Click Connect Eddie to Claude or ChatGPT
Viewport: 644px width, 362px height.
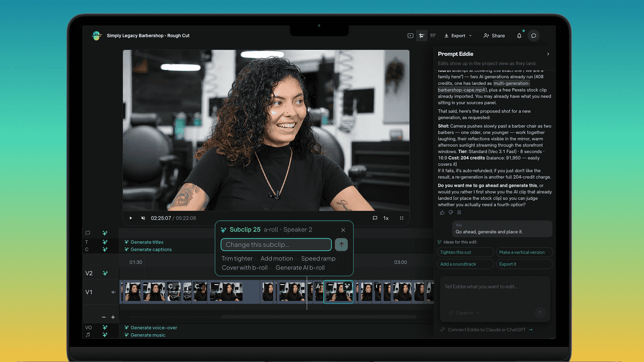[x=486, y=329]
